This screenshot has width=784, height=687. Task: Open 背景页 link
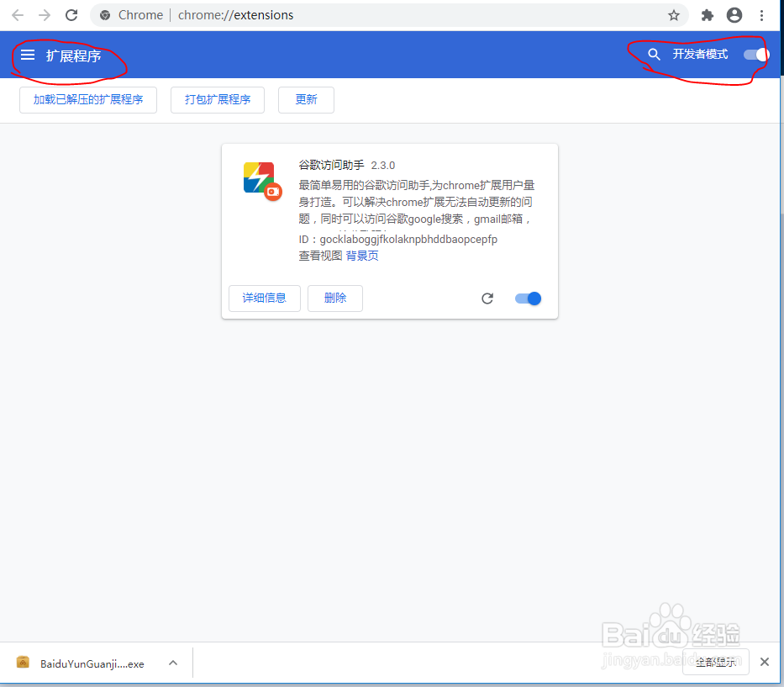click(x=362, y=256)
